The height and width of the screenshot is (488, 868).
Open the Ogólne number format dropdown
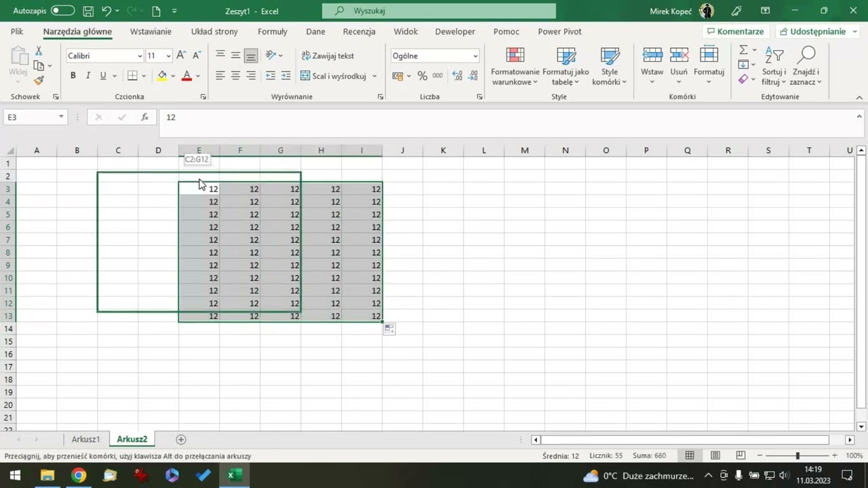[x=475, y=56]
